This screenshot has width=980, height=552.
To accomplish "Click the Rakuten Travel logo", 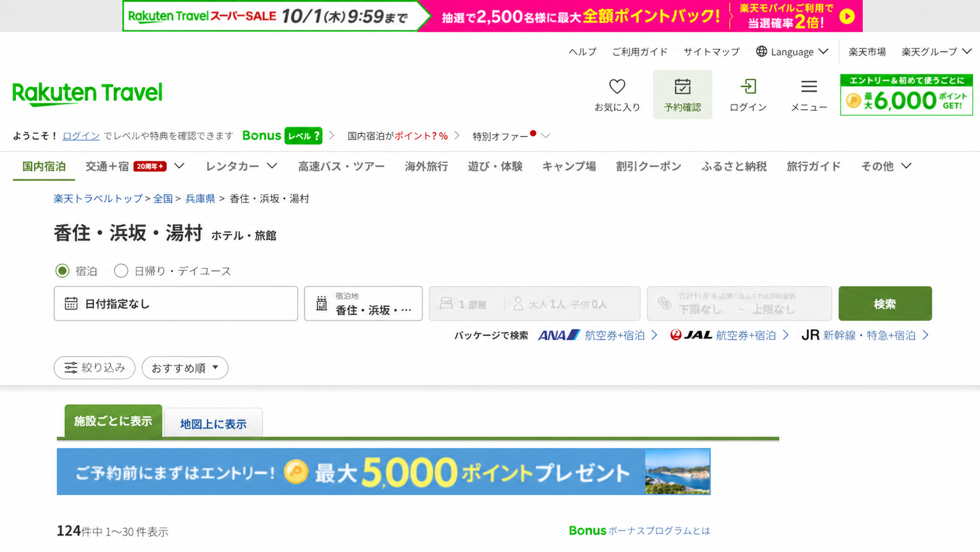I will [87, 94].
